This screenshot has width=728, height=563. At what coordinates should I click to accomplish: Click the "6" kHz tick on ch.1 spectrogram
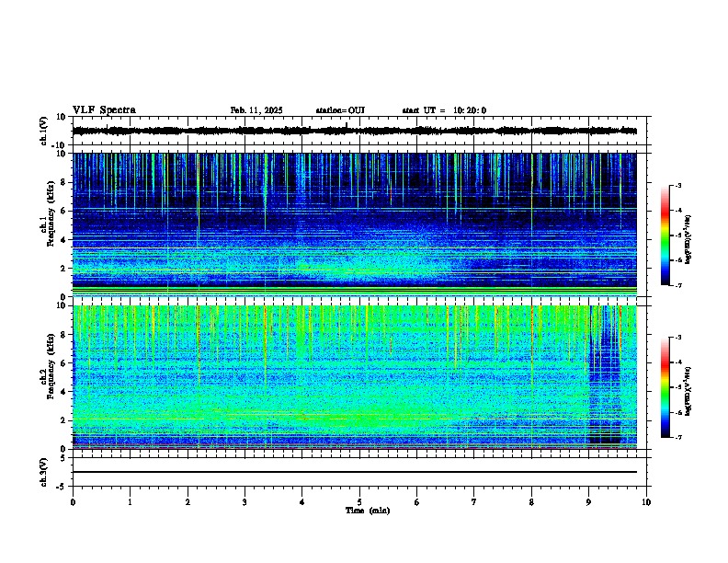point(64,211)
